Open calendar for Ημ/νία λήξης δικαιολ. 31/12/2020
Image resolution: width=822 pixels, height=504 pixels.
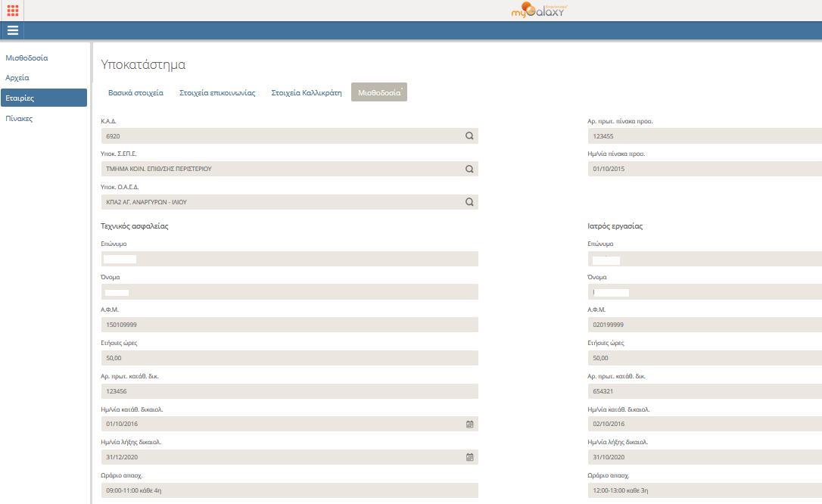470,457
